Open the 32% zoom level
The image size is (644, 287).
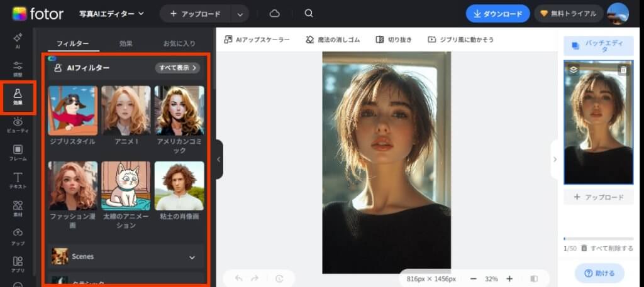(491, 279)
